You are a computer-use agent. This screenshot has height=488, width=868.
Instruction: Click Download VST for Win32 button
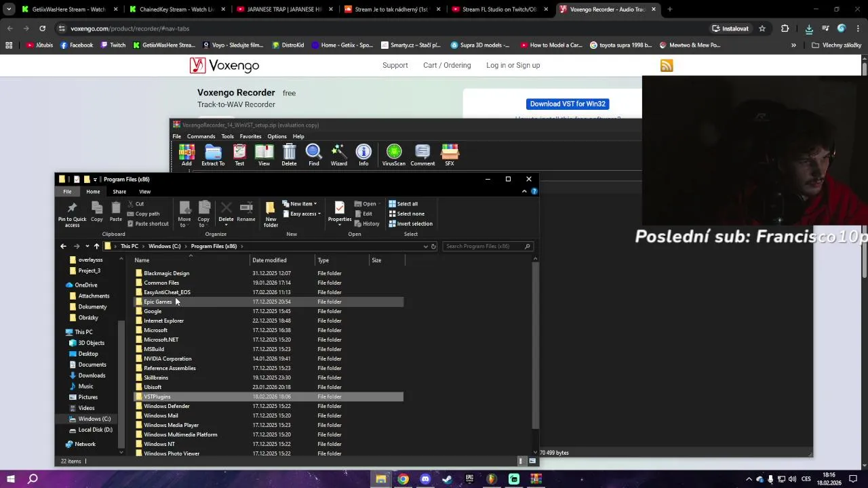click(x=568, y=104)
